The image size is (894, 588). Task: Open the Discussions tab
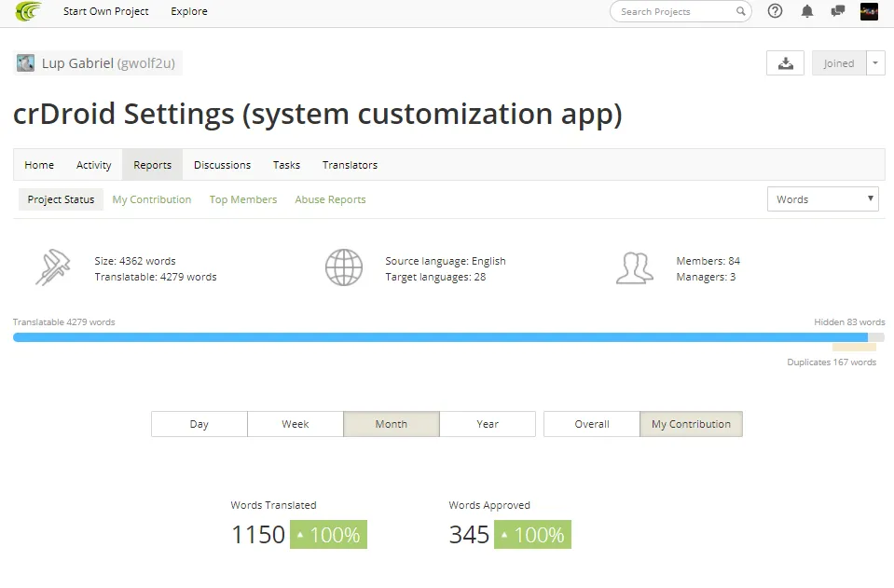tap(222, 165)
